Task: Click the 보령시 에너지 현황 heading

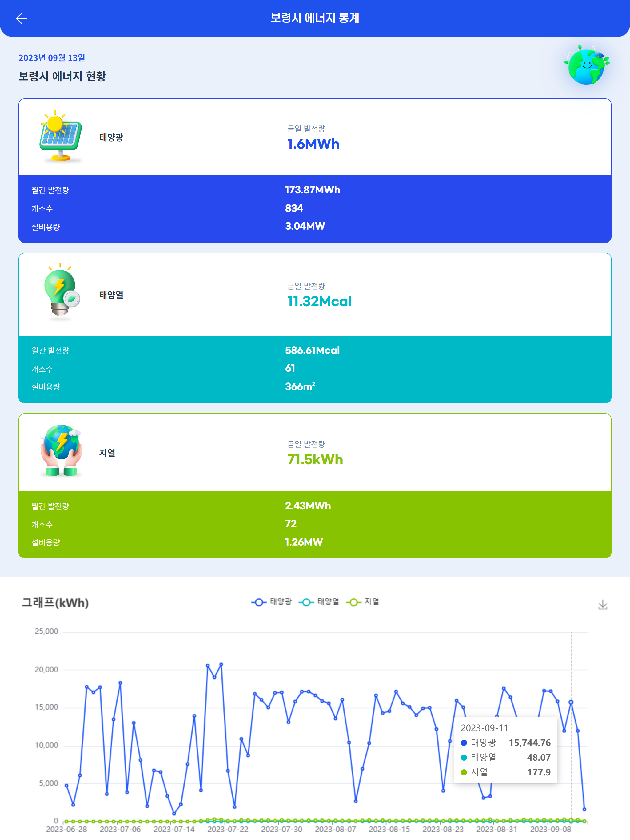Action: click(x=62, y=76)
